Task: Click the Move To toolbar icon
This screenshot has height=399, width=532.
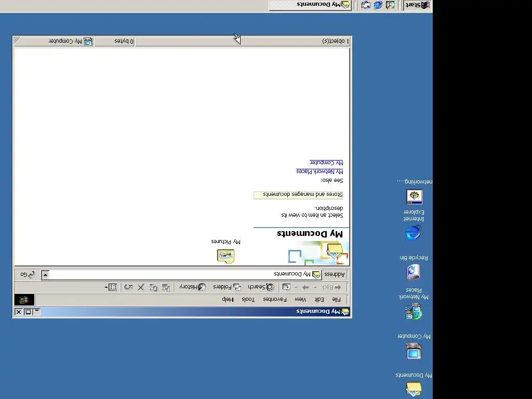Action: (166, 287)
